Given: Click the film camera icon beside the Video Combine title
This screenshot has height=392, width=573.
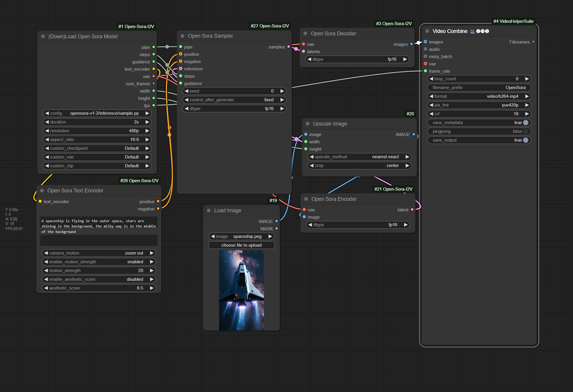Looking at the screenshot, I should coord(472,31).
